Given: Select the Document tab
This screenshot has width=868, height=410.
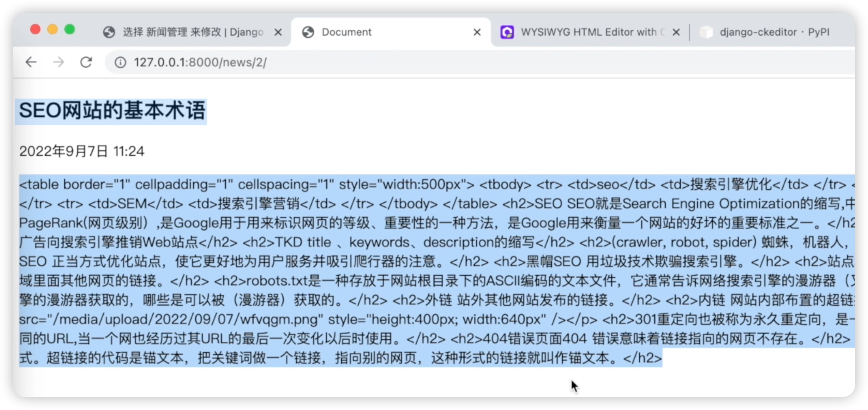Looking at the screenshot, I should (391, 32).
